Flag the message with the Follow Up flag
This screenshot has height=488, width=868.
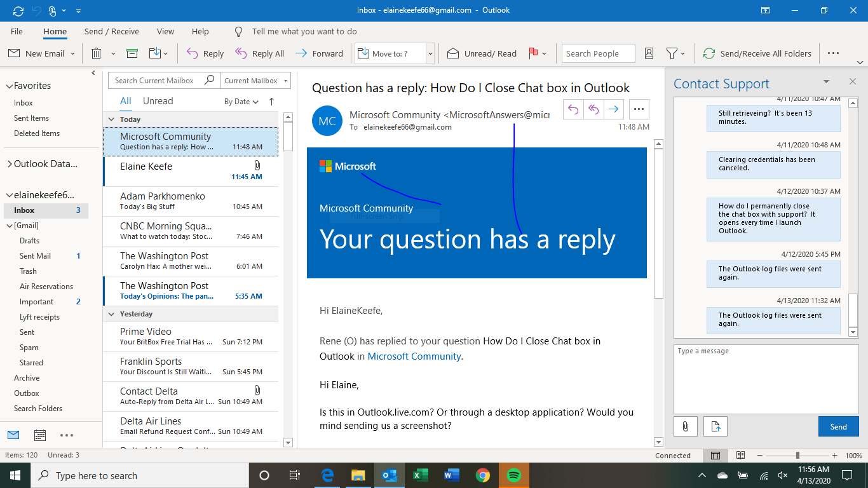coord(534,53)
